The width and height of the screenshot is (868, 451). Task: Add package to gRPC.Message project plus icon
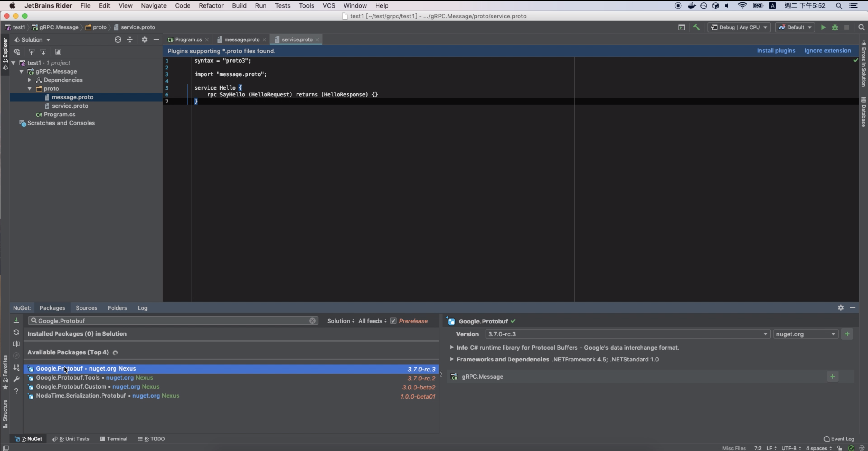pos(833,377)
